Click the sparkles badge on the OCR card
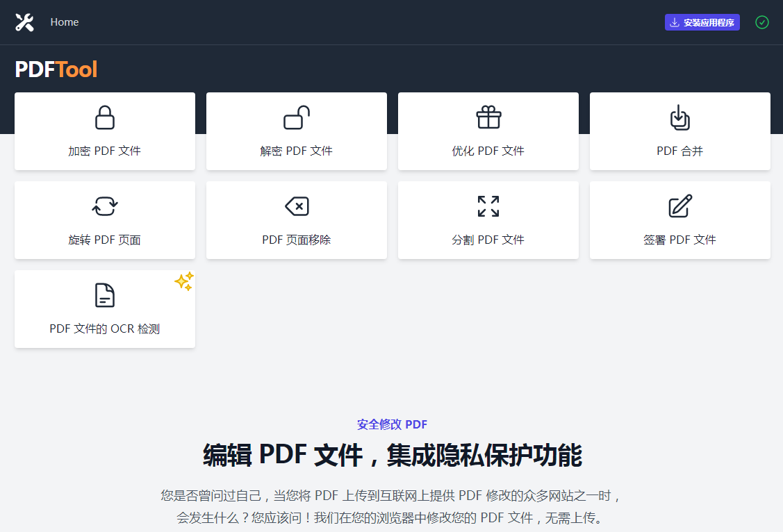783x532 pixels. pyautogui.click(x=183, y=282)
